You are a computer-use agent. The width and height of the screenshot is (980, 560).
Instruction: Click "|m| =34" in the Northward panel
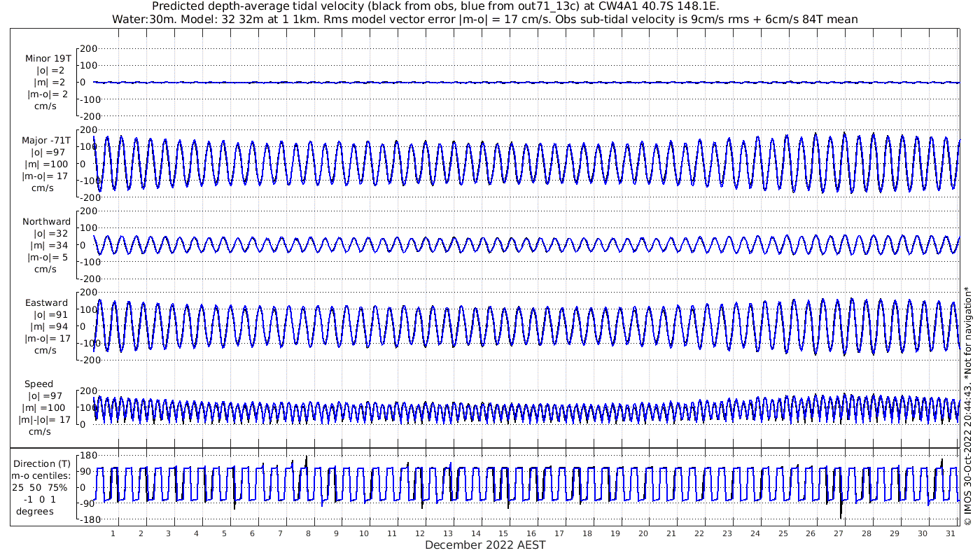pos(48,245)
